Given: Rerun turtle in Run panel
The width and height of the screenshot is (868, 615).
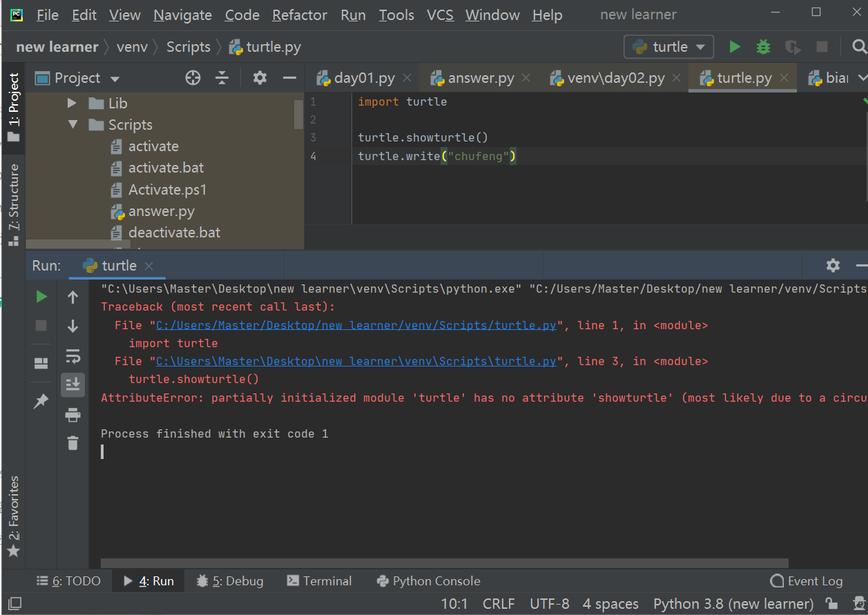Looking at the screenshot, I should coord(41,297).
